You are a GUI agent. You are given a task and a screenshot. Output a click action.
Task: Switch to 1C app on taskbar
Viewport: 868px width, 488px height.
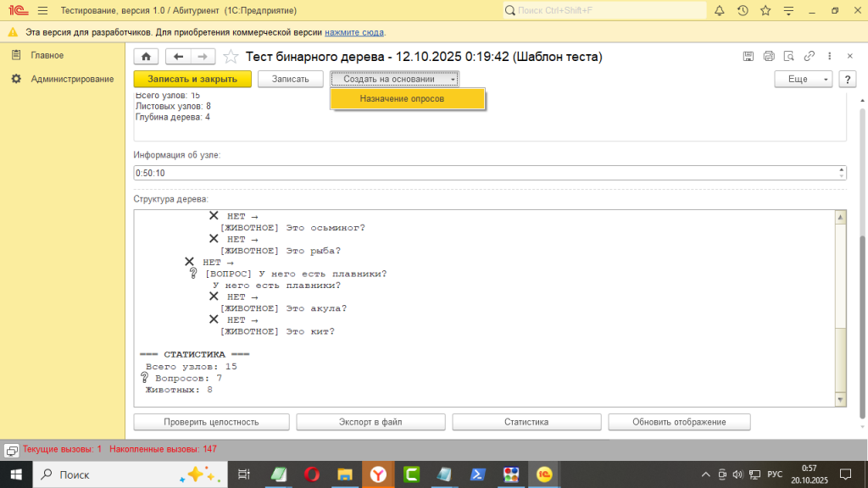click(x=544, y=474)
